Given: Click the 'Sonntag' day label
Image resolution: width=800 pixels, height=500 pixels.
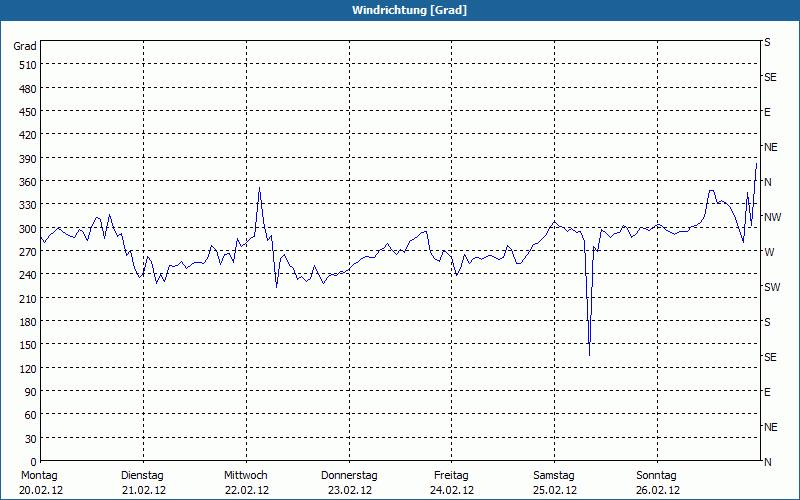Looking at the screenshot, I should click(x=656, y=476).
